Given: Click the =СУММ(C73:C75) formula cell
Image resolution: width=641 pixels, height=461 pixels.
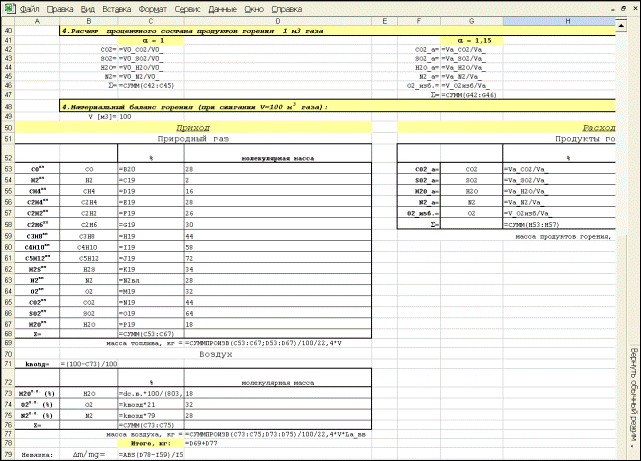Looking at the screenshot, I should coord(151,425).
